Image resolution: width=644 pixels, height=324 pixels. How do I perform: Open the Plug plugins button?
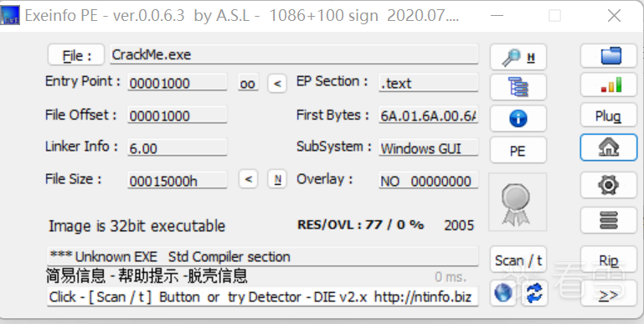609,116
